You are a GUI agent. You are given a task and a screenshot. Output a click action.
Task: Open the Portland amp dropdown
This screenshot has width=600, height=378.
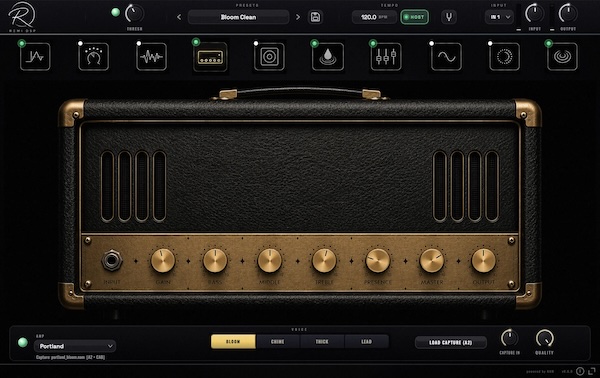75,346
